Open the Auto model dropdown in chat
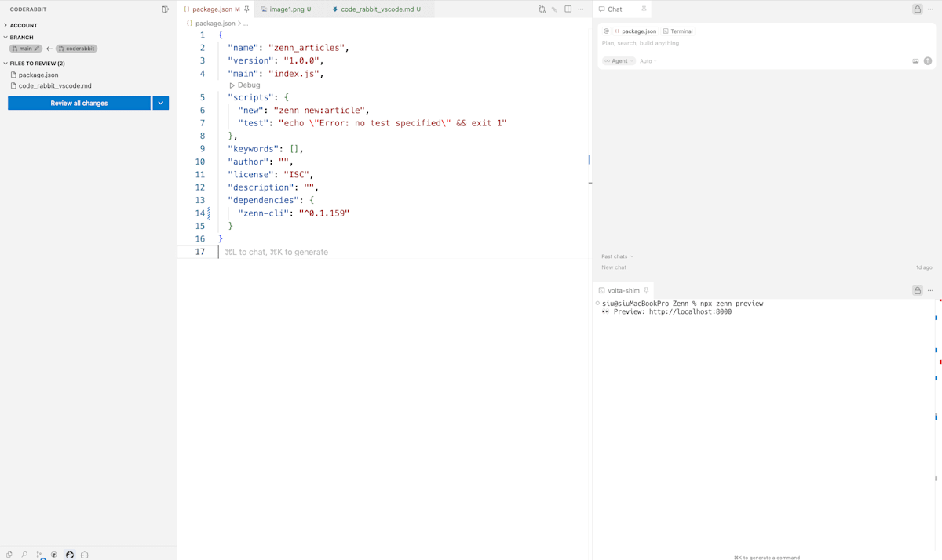 coord(646,61)
